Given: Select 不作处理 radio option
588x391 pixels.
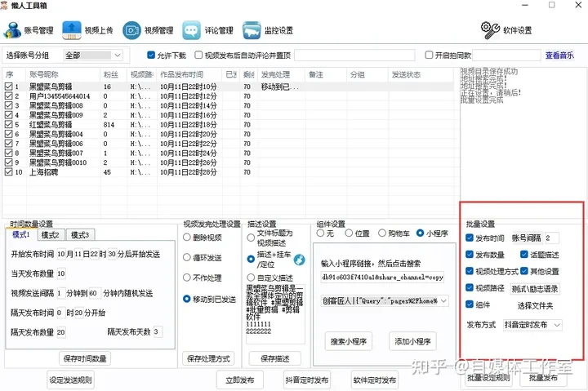Looking at the screenshot, I should 187,278.
